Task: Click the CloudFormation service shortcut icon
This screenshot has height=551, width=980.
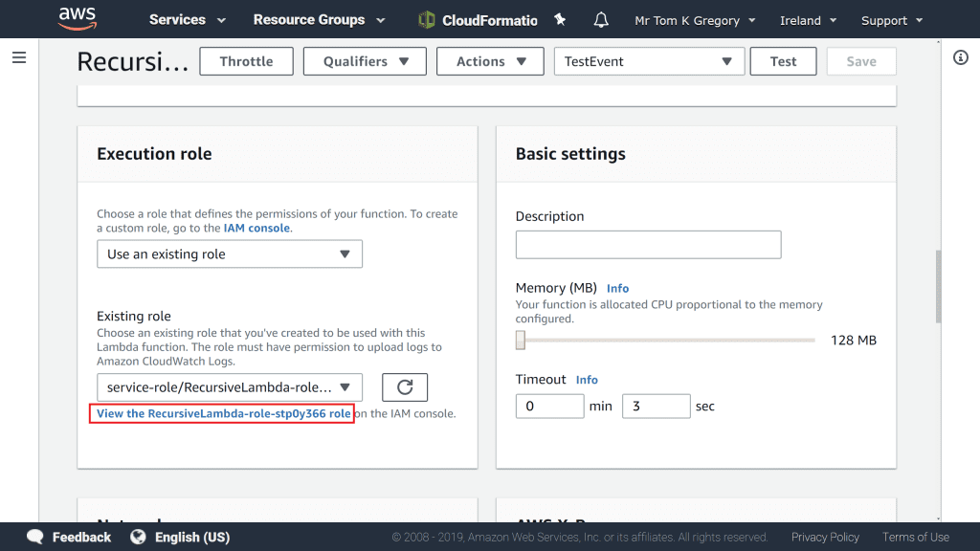Action: pos(428,19)
